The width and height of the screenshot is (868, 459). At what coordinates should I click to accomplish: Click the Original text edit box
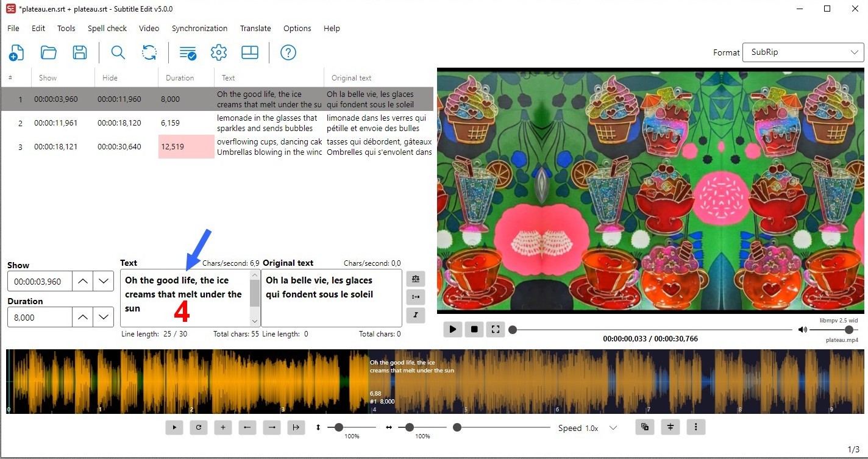point(332,297)
